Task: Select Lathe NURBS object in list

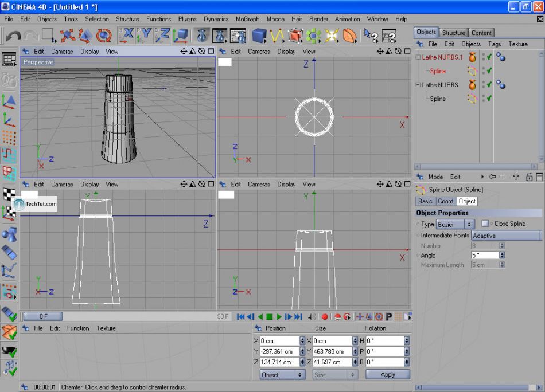Action: [x=439, y=85]
